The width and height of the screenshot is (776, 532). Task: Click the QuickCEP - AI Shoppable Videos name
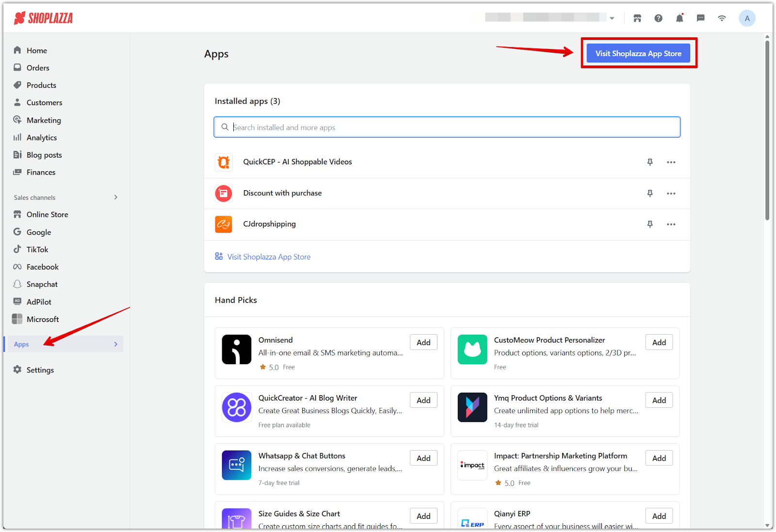298,162
